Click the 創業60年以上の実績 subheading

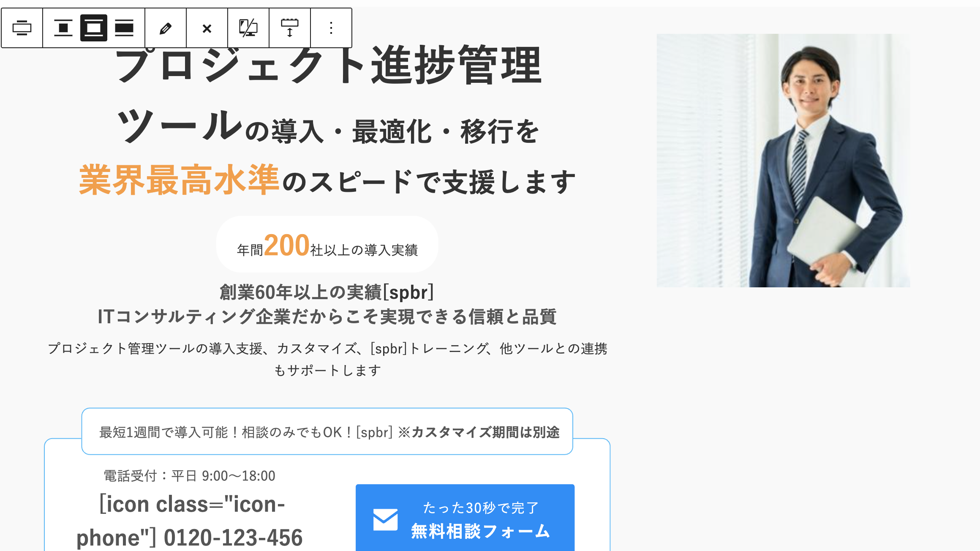click(327, 292)
